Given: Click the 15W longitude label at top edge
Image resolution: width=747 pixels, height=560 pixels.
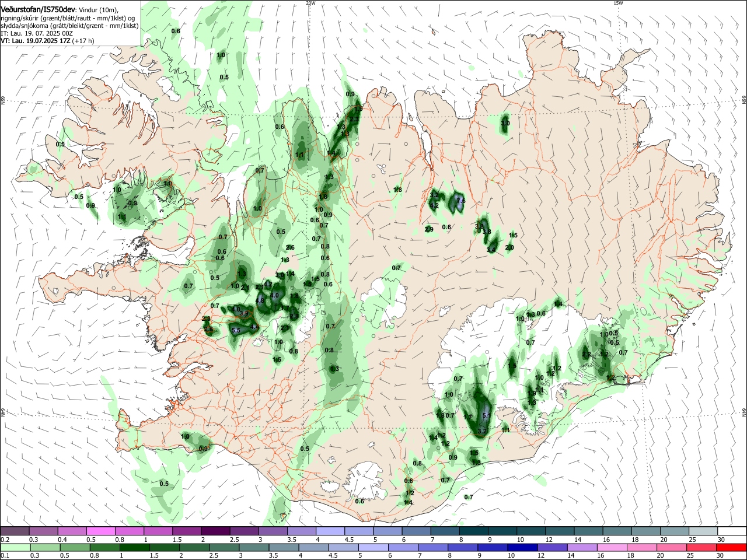Looking at the screenshot, I should [x=618, y=2].
